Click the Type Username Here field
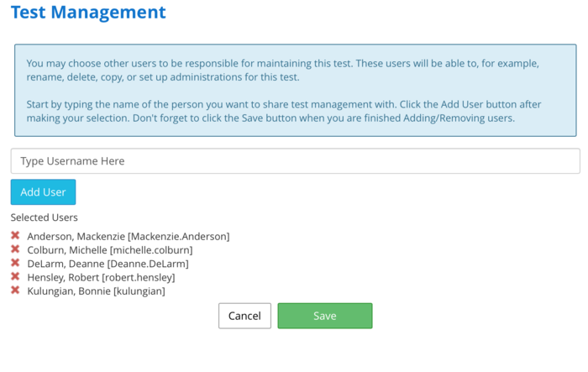Viewport: 588px width, 372px height. pos(295,161)
